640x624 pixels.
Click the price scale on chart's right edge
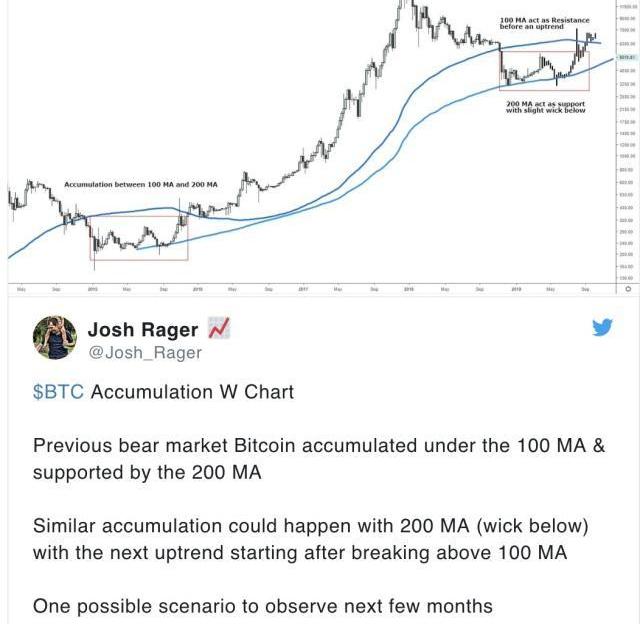coord(626,150)
